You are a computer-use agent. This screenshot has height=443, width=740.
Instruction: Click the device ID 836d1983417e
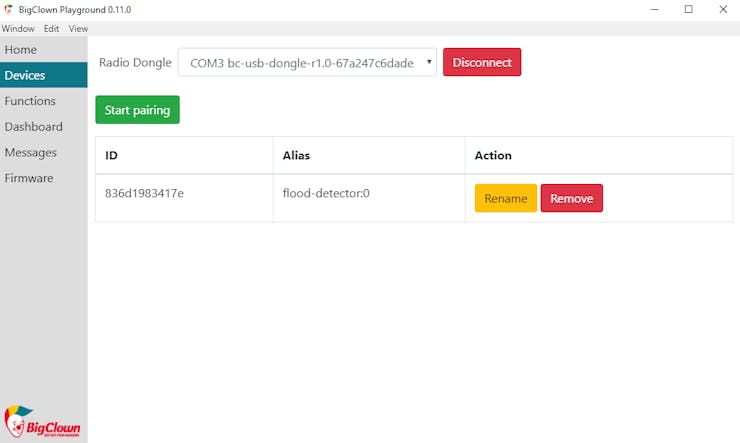(144, 193)
